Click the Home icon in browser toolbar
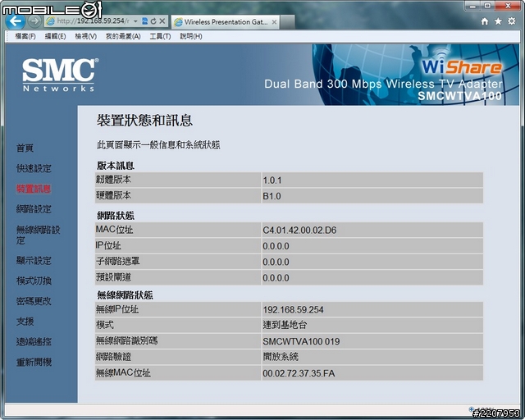This screenshot has height=420, width=525. click(484, 21)
